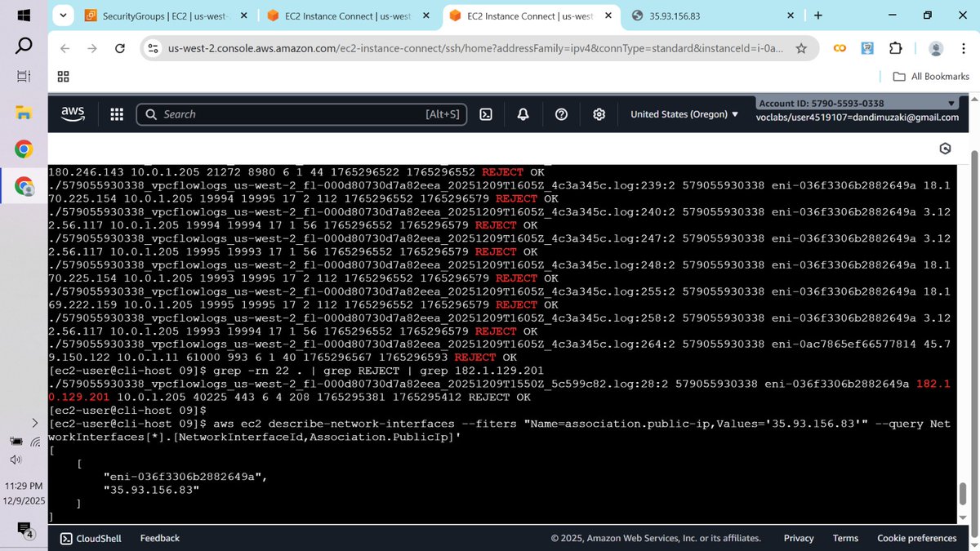Click the Feedback link
This screenshot has height=551, width=980.
(x=160, y=538)
